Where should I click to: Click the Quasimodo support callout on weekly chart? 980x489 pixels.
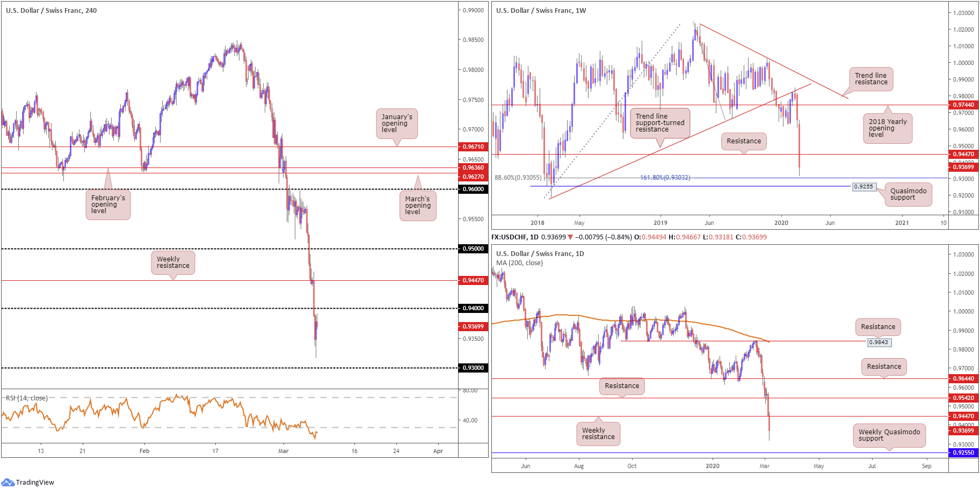click(x=908, y=194)
